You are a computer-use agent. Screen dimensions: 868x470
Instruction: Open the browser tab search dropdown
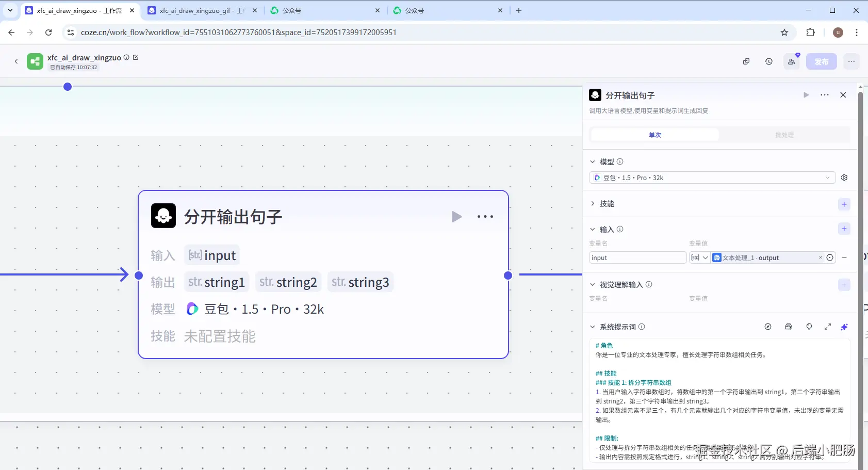tap(10, 10)
